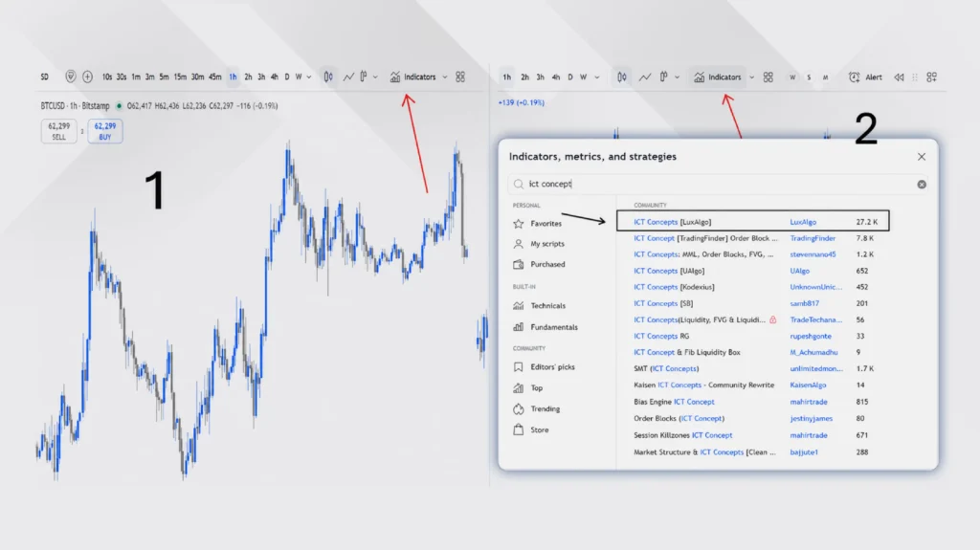Viewport: 980px width, 550px height.
Task: Select candlestick chart type icon in right chart toolbar
Action: point(622,77)
